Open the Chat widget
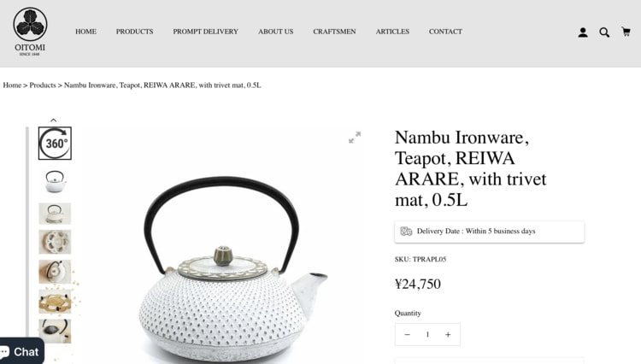The height and width of the screenshot is (364, 641). pos(21,351)
